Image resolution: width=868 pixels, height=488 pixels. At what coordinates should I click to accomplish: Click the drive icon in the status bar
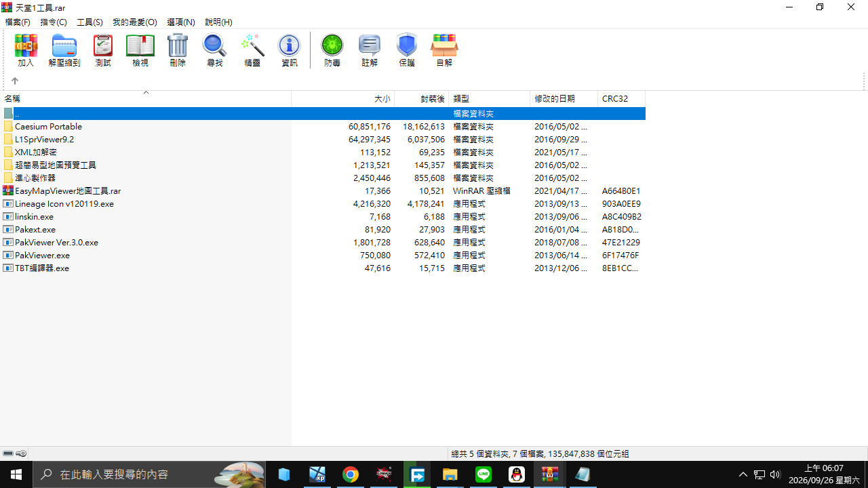coord(8,453)
